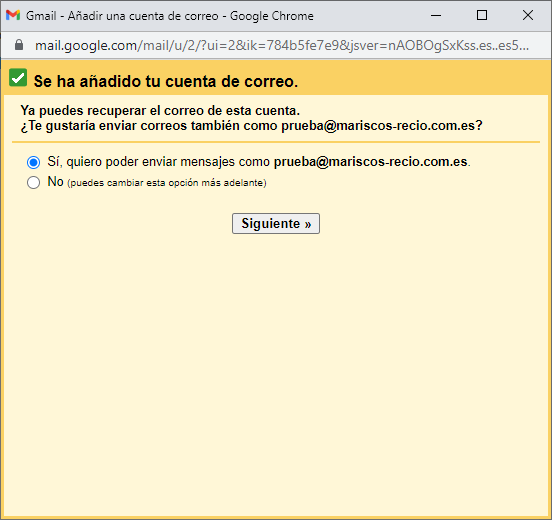Minimize the Gmail popup window
Screen dimensions: 552x520
tap(436, 15)
